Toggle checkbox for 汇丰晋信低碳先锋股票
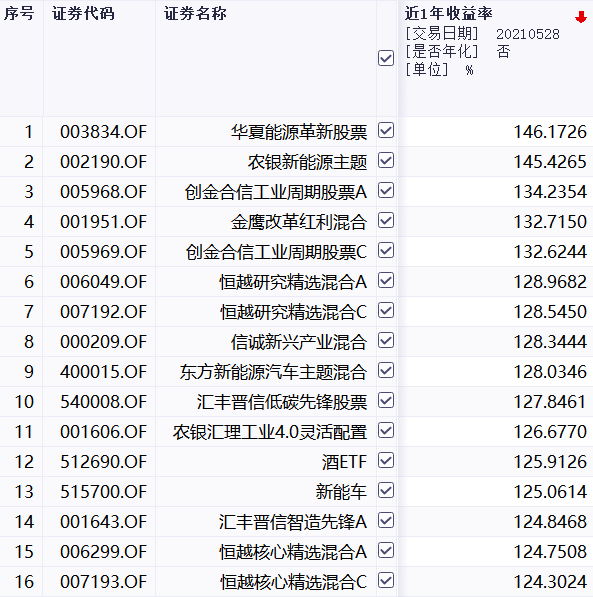Image resolution: width=593 pixels, height=597 pixels. click(x=386, y=401)
